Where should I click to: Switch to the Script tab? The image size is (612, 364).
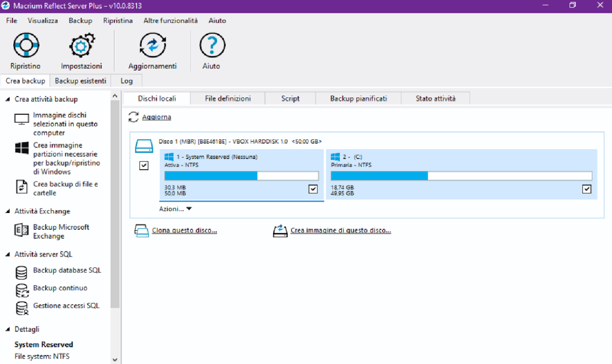pyautogui.click(x=290, y=98)
